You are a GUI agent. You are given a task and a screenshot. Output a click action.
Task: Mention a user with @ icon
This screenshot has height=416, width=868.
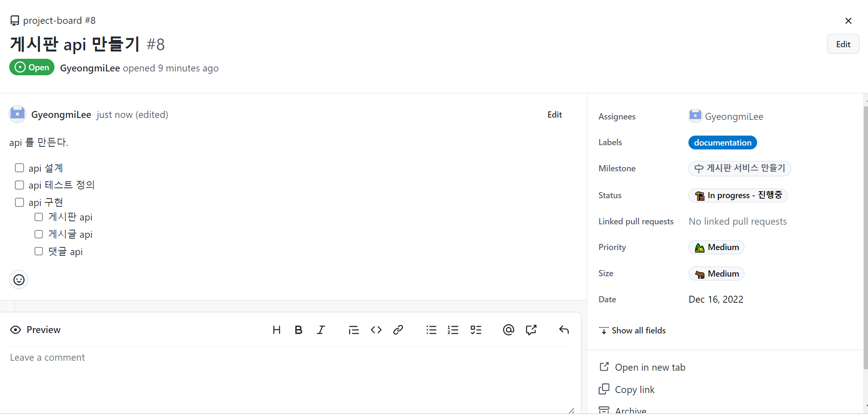[508, 330]
